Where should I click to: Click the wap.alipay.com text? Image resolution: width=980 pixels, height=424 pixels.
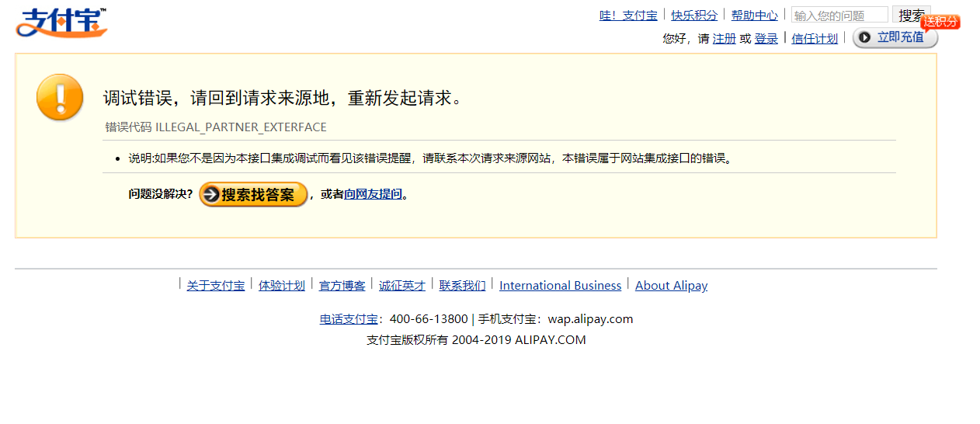(591, 319)
